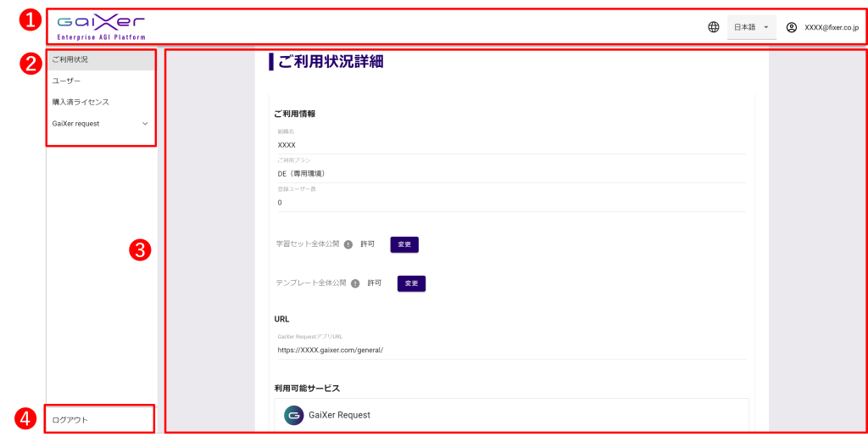Open the ユーザー sidebar item
The height and width of the screenshot is (448, 868).
(x=67, y=81)
